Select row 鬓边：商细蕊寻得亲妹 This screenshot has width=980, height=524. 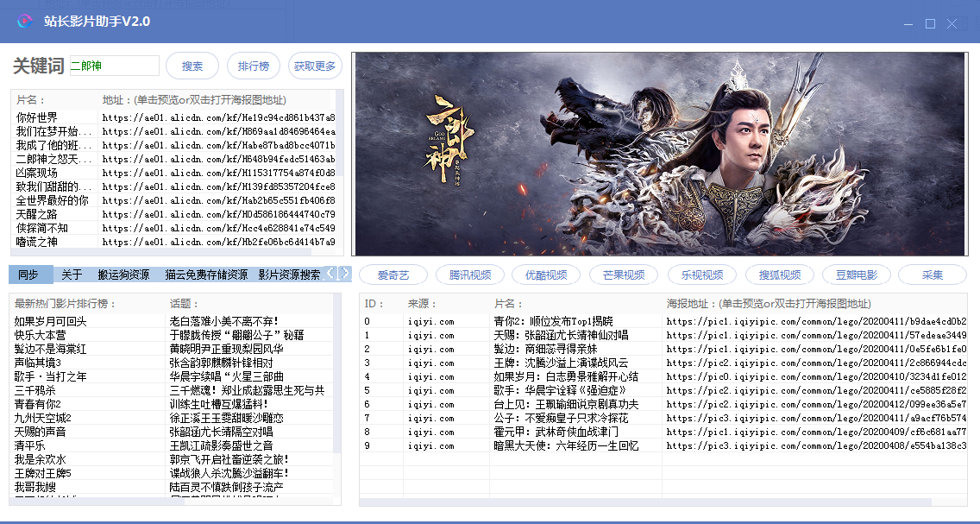pos(663,349)
